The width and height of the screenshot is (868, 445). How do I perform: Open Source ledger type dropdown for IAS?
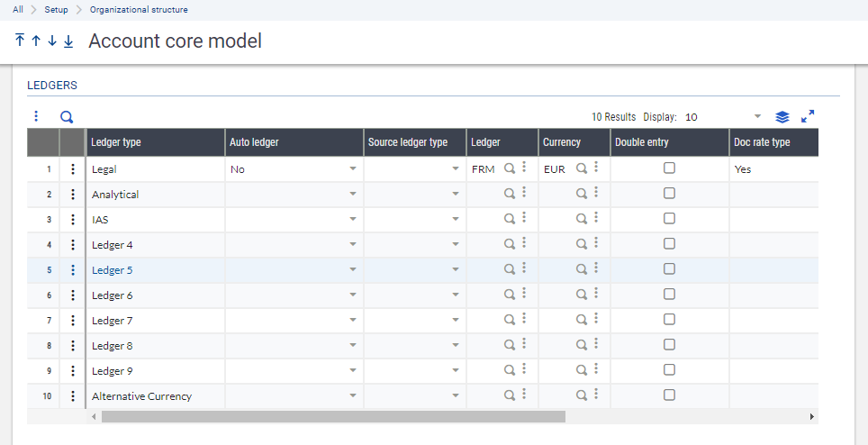(456, 220)
